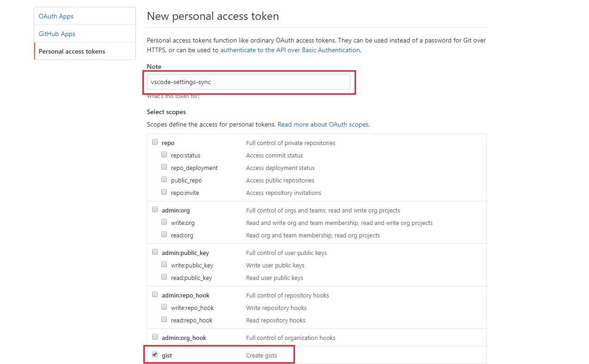Enable the repo scope checkbox
Image resolution: width=589 pixels, height=364 pixels.
155,142
